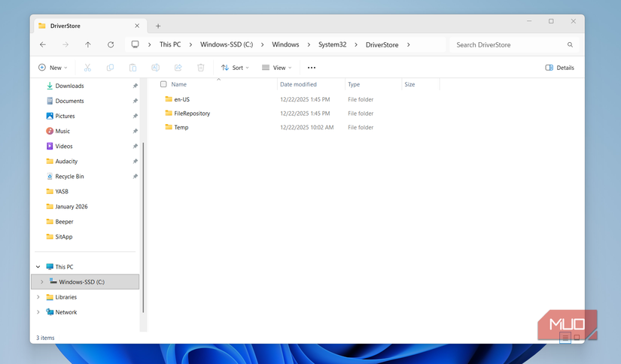Click the Cut scissors icon in toolbar
621x364 pixels.
pos(87,68)
